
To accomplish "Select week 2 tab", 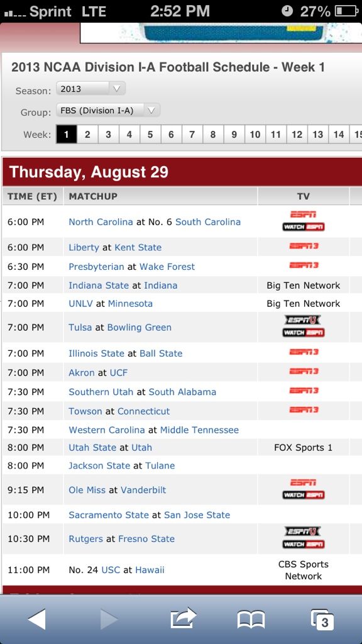I will [87, 135].
